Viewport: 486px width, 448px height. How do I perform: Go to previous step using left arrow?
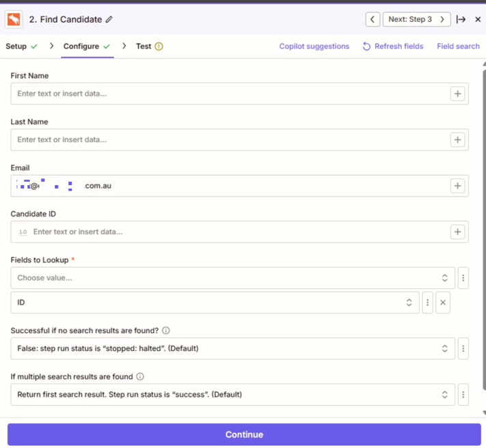click(372, 19)
